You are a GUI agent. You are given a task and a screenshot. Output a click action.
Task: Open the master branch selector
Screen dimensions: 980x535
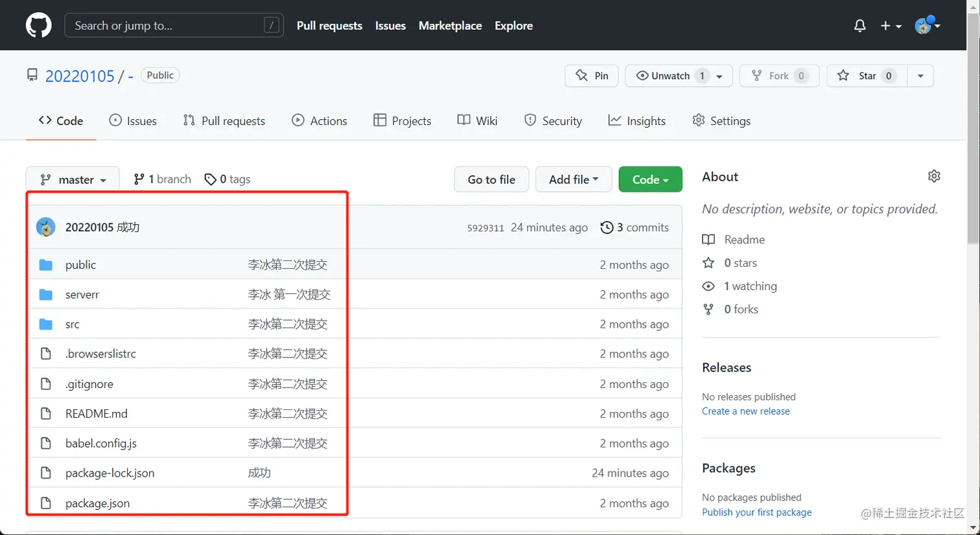[73, 179]
